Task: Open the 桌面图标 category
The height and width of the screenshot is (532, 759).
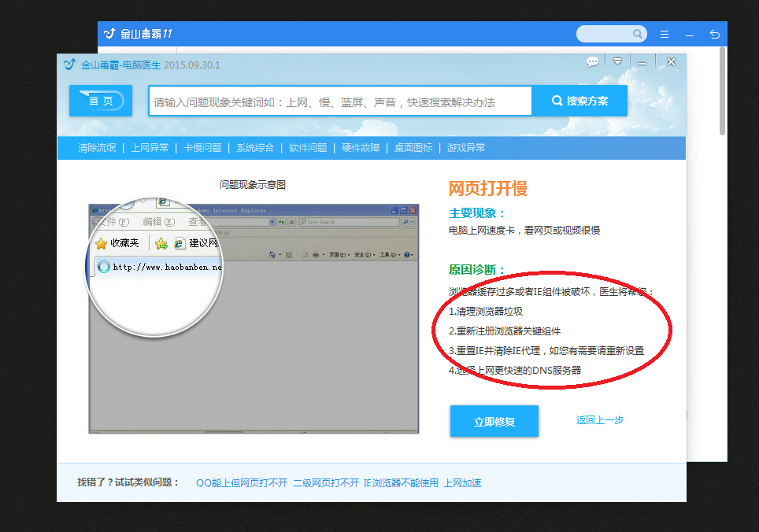Action: coord(413,148)
